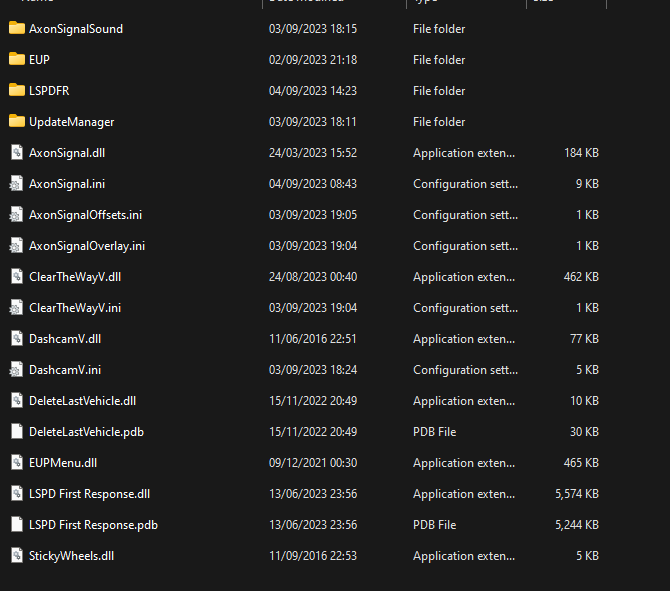
Task: Select LSPD First Response.dll file name
Action: click(89, 494)
